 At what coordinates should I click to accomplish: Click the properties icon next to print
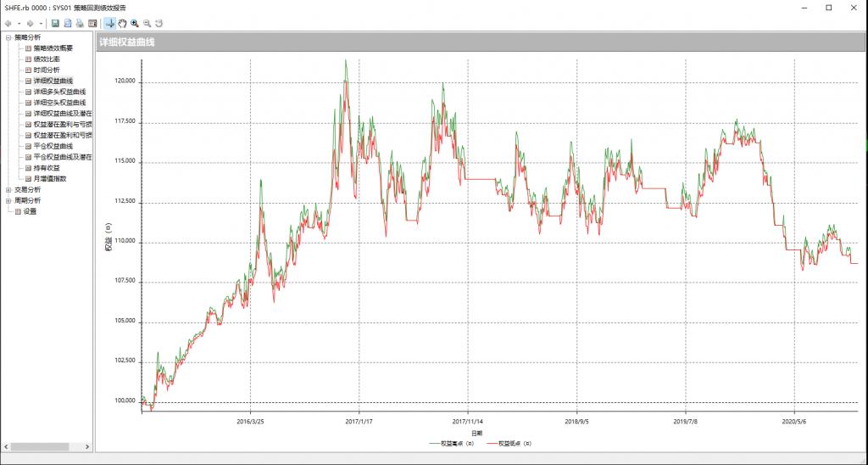pyautogui.click(x=92, y=23)
